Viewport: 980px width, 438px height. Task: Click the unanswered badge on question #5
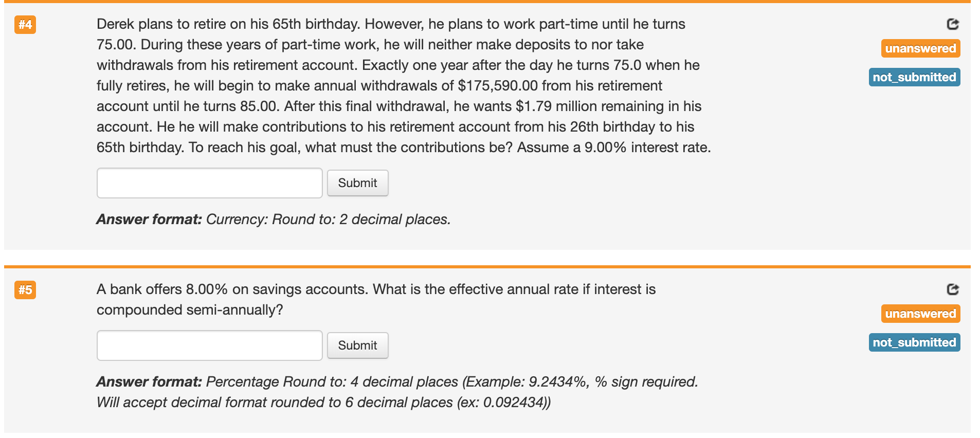[920, 314]
